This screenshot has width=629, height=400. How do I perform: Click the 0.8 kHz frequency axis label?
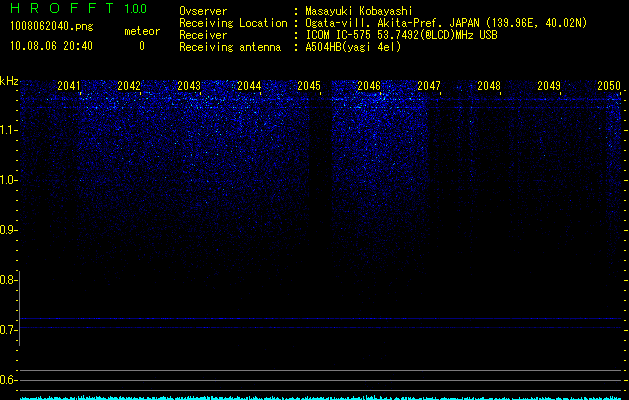click(8, 280)
